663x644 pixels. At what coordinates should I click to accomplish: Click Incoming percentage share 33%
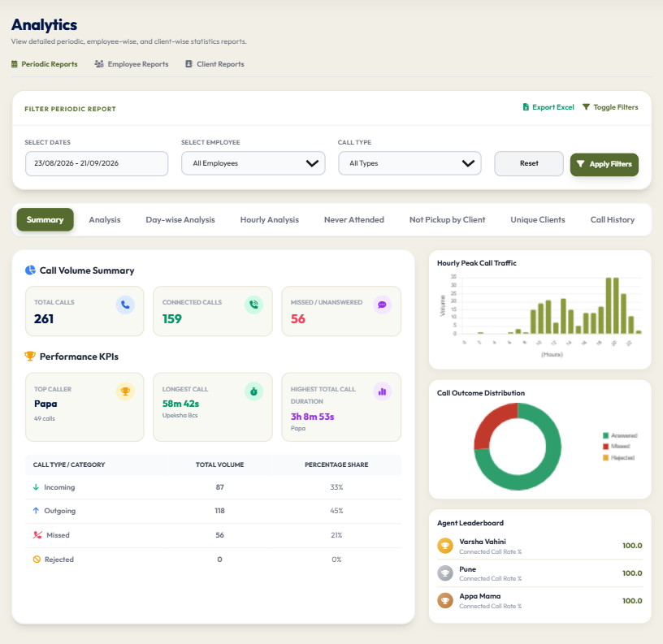336,486
